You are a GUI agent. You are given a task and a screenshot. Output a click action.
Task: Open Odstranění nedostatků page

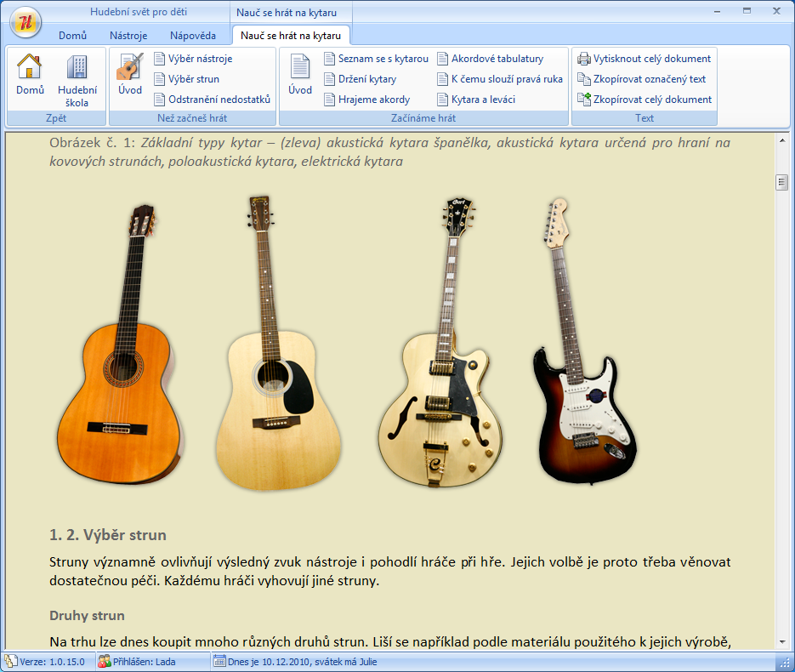[213, 100]
